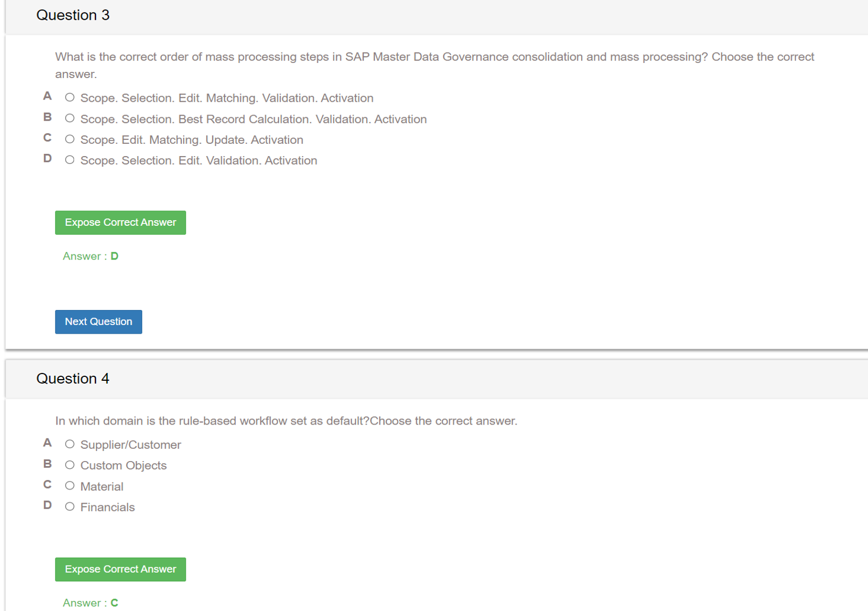Click the revealed Answer : C text
Image resolution: width=868 pixels, height=611 pixels.
coord(90,603)
